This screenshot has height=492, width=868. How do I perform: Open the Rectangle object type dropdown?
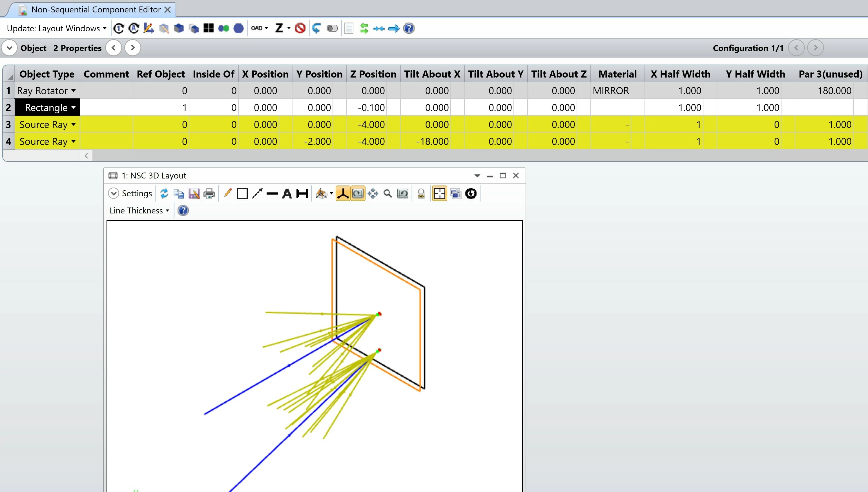[73, 107]
